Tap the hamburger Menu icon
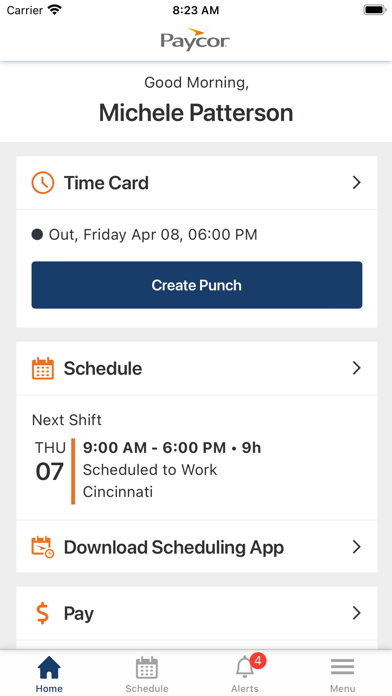This screenshot has height=696, width=392. click(342, 667)
